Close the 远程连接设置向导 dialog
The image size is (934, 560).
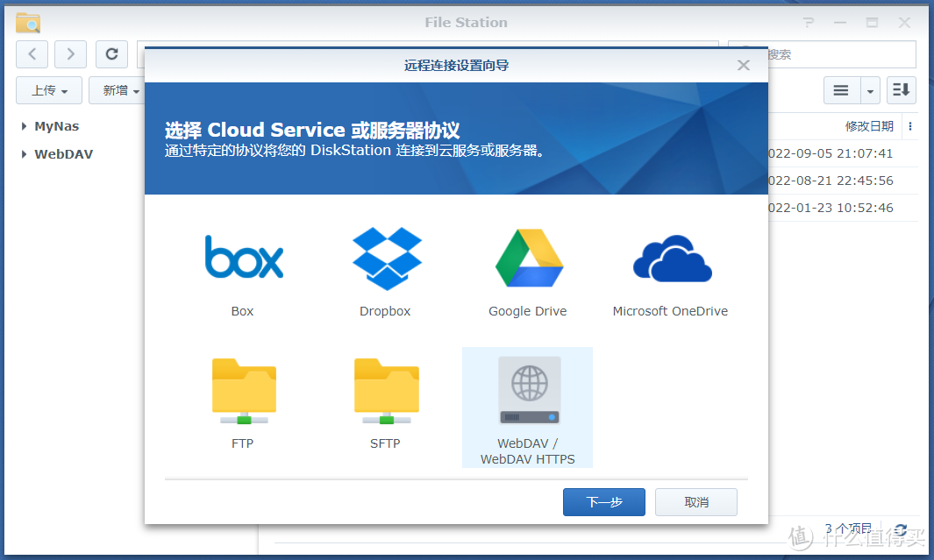pyautogui.click(x=744, y=66)
